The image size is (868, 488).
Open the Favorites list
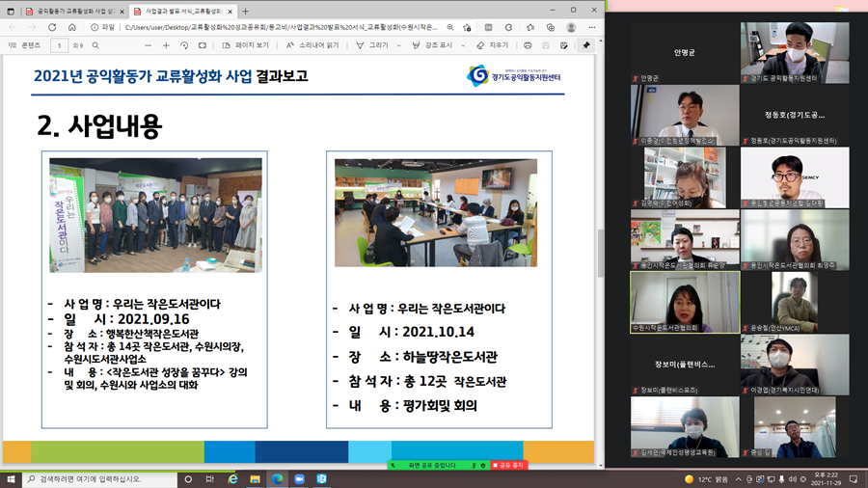point(529,27)
